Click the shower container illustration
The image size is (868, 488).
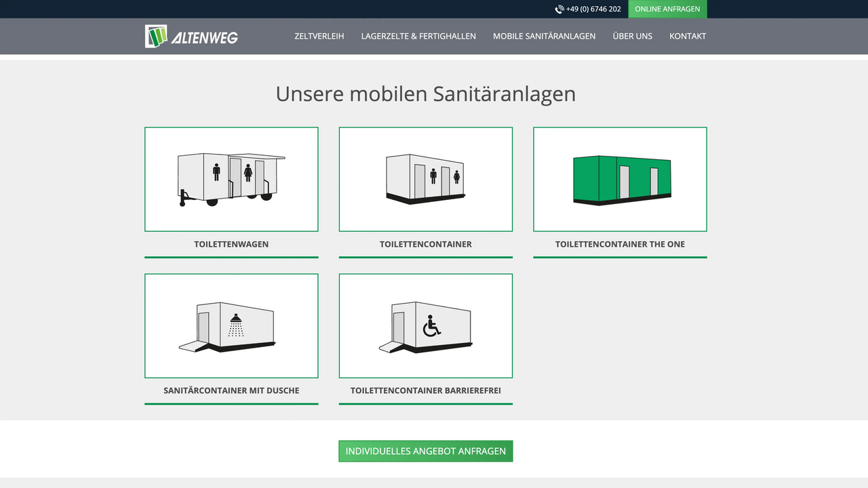pos(231,325)
